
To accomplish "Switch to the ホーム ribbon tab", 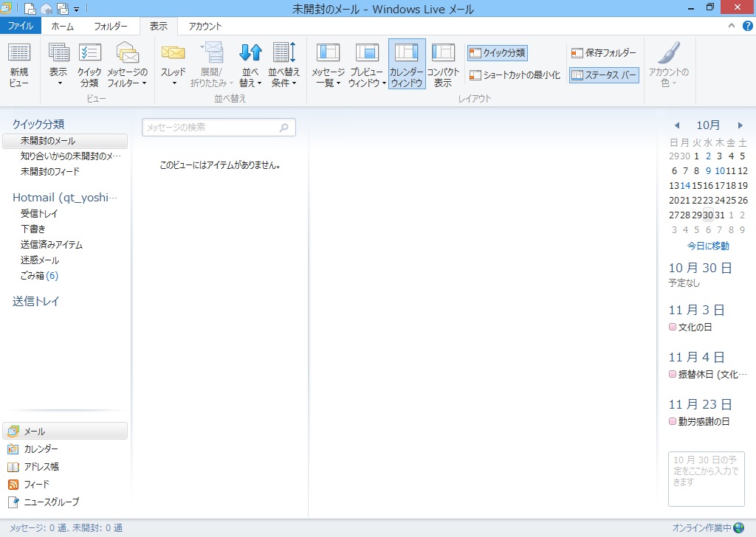I will click(x=62, y=26).
